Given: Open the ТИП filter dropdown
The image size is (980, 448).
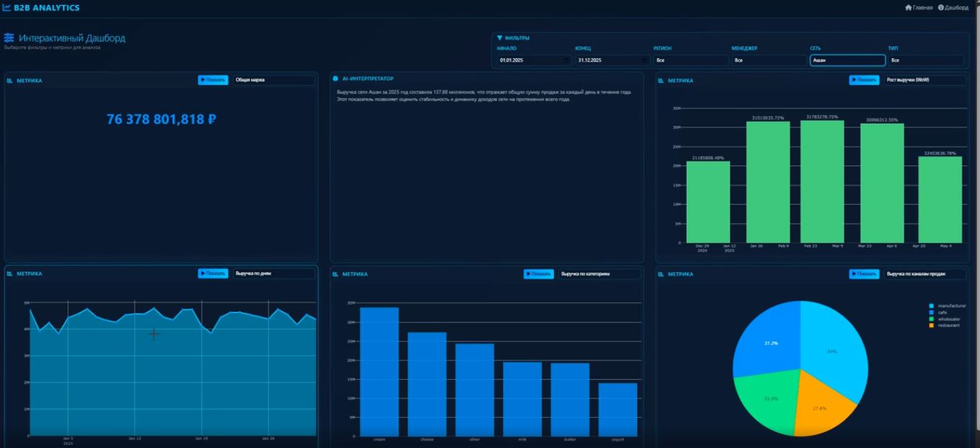Looking at the screenshot, I should [925, 60].
